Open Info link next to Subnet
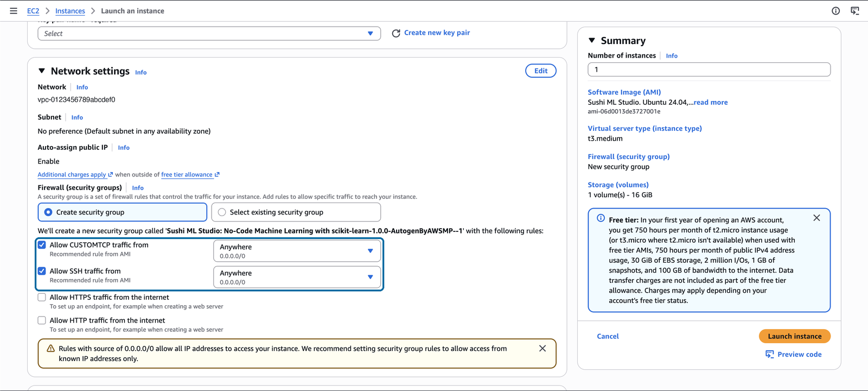 click(x=77, y=117)
